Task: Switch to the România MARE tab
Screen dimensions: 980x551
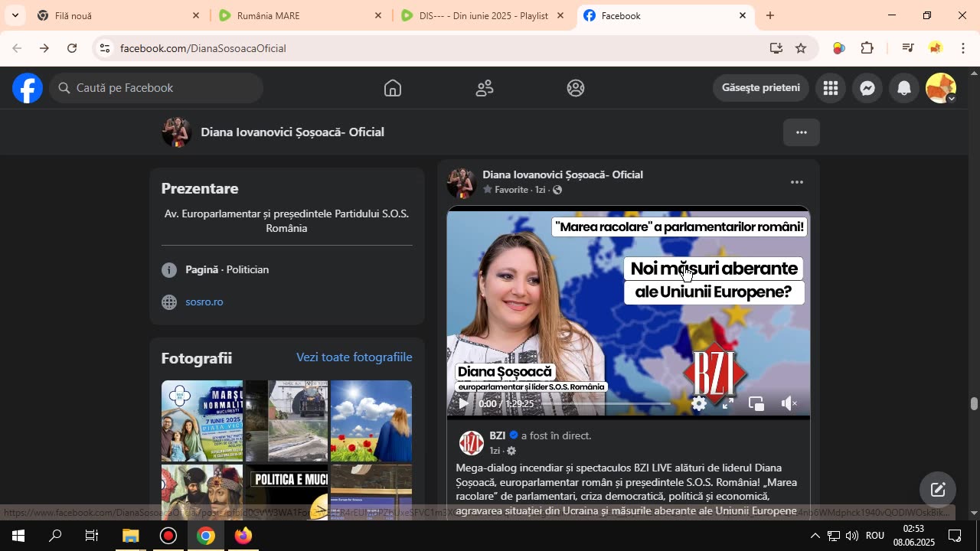Action: pos(301,15)
